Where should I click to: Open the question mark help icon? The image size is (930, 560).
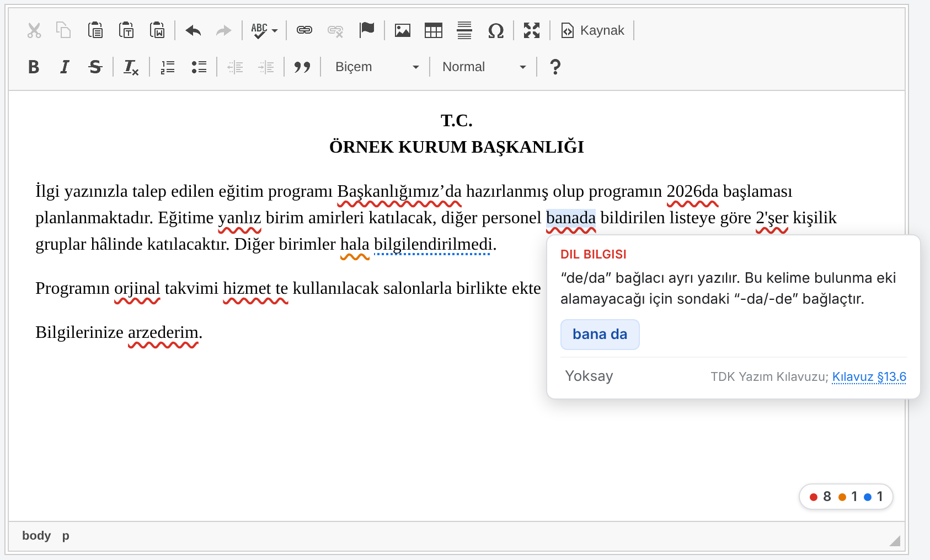555,67
